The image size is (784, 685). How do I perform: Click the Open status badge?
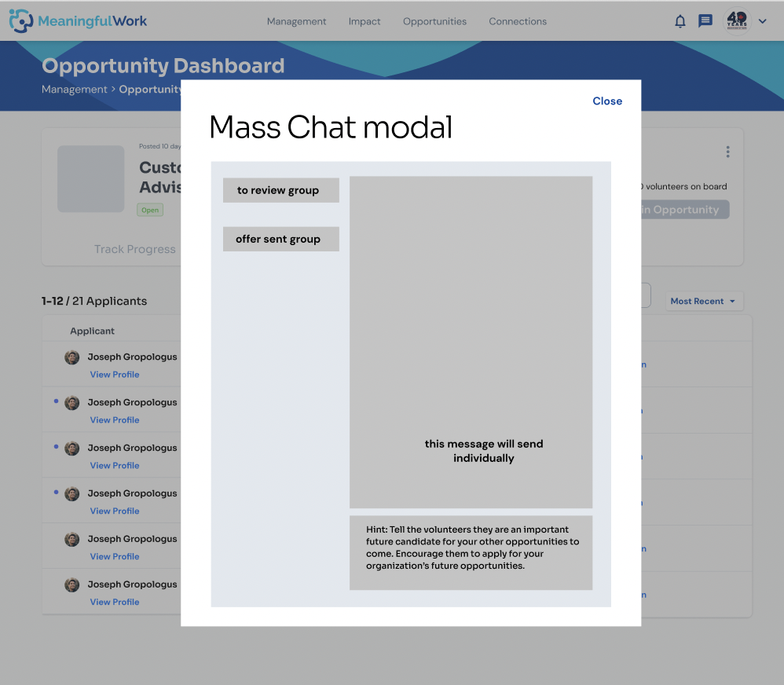150,210
